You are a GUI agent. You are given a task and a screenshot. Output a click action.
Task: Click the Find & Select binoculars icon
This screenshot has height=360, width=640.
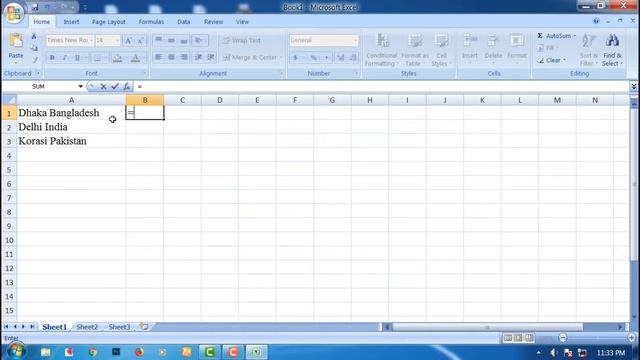coord(612,41)
